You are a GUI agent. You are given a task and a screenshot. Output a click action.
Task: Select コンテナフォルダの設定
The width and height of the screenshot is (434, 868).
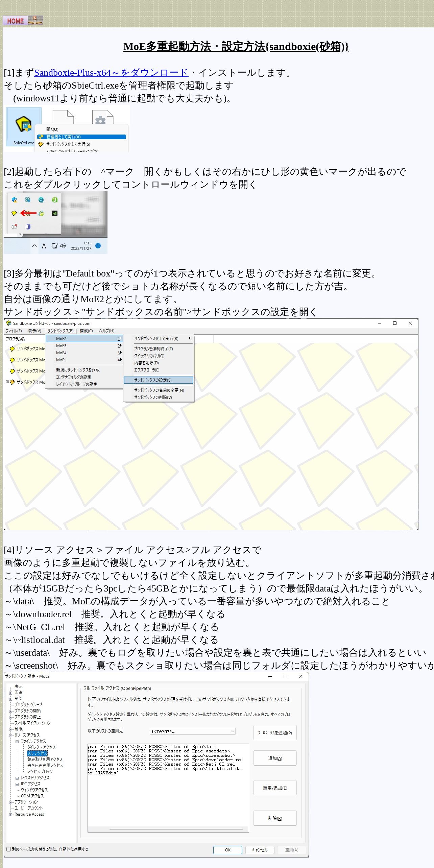pyautogui.click(x=73, y=377)
